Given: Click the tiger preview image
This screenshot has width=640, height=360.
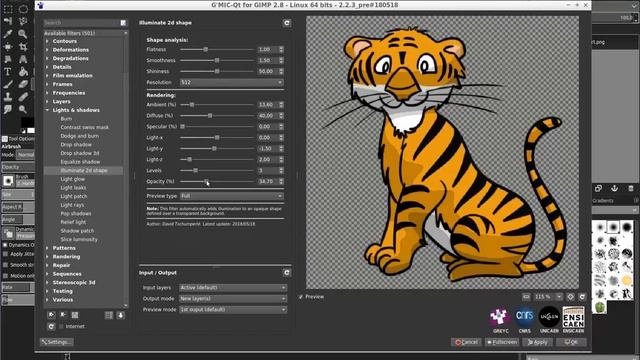Looking at the screenshot, I should click(x=442, y=152).
